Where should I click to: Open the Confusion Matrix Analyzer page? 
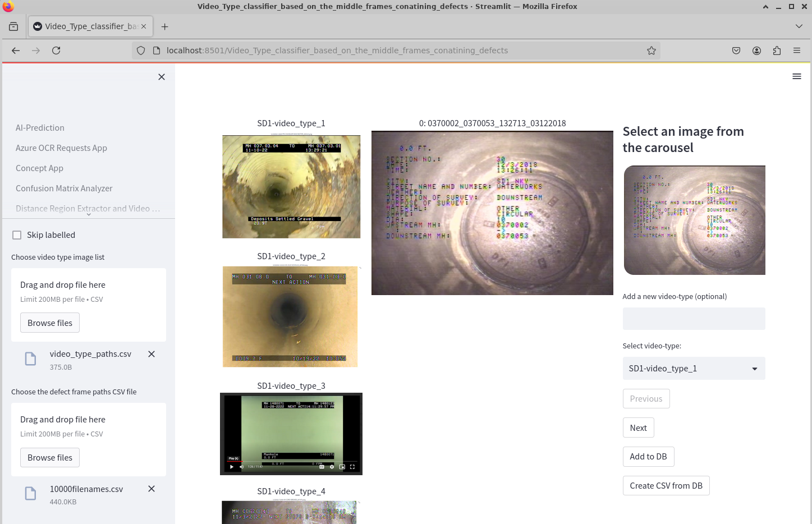pyautogui.click(x=64, y=189)
